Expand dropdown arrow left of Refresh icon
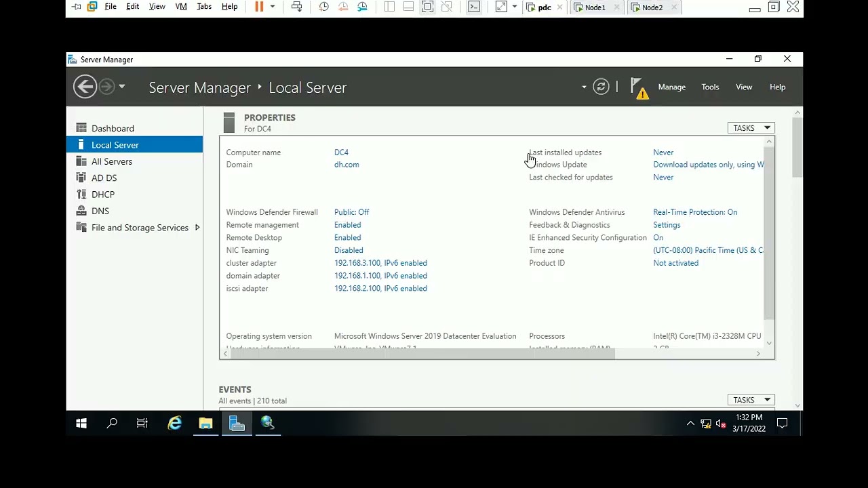The image size is (868, 488). (584, 87)
